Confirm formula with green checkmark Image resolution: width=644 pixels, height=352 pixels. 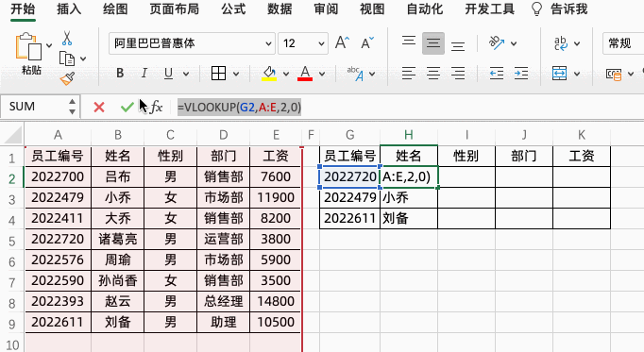click(x=127, y=108)
